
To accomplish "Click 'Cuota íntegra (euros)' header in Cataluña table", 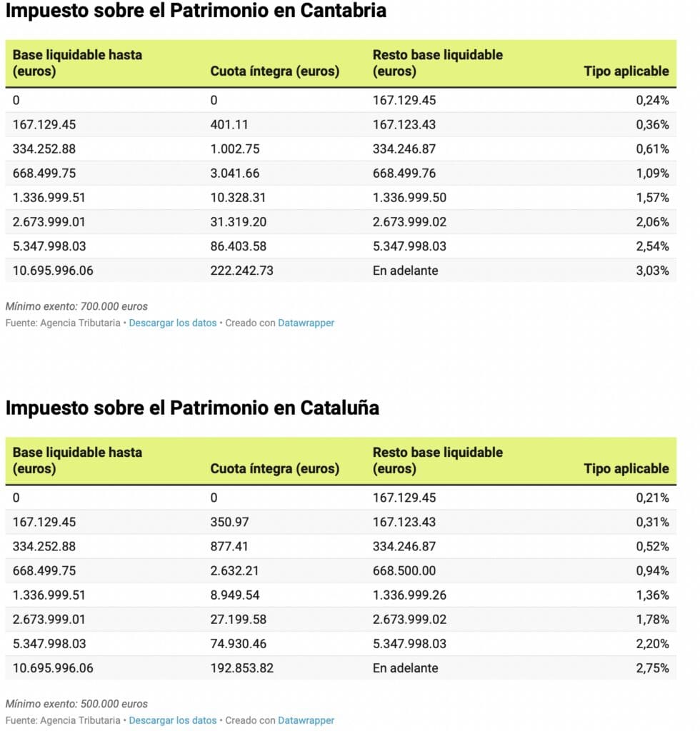I will (x=274, y=468).
